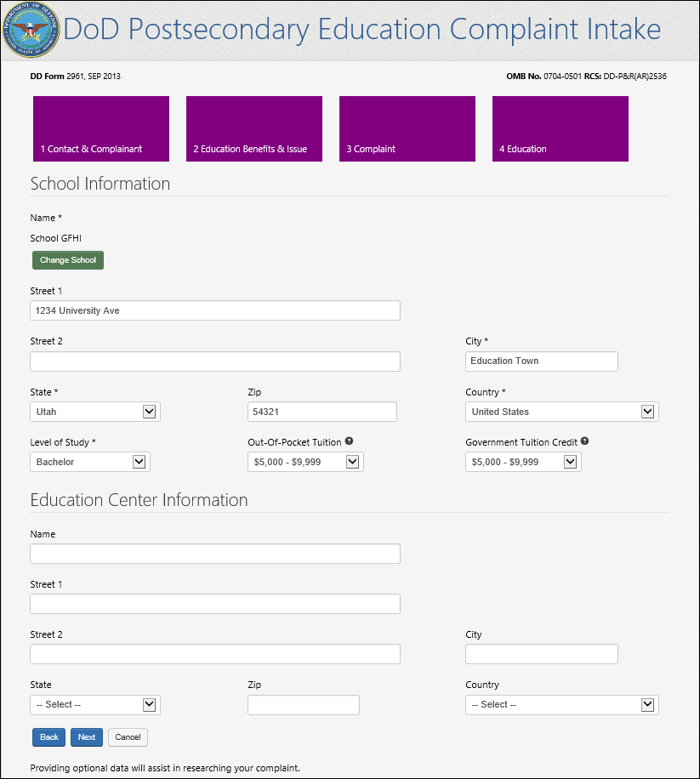700x779 pixels.
Task: Open the Education Center State dropdown
Action: [95, 705]
